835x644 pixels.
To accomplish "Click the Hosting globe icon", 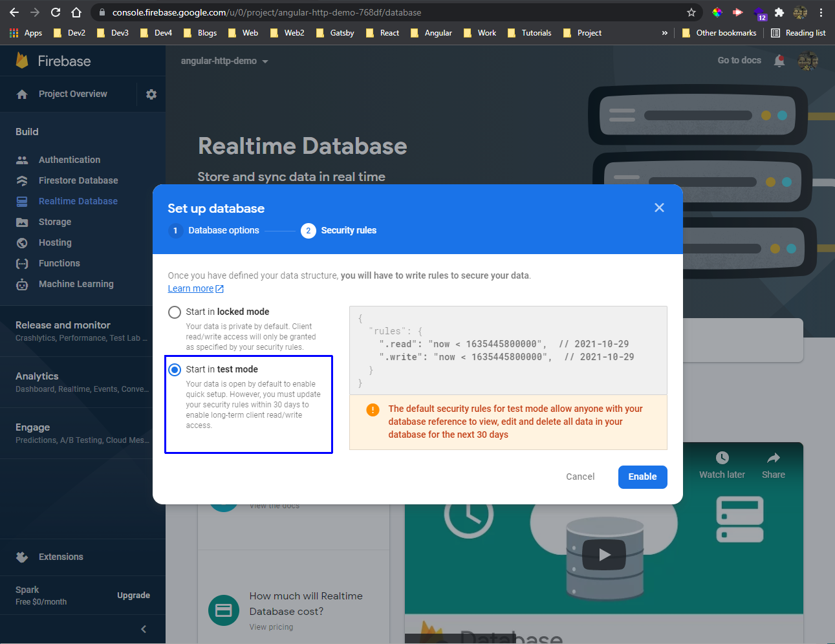I will (x=22, y=242).
